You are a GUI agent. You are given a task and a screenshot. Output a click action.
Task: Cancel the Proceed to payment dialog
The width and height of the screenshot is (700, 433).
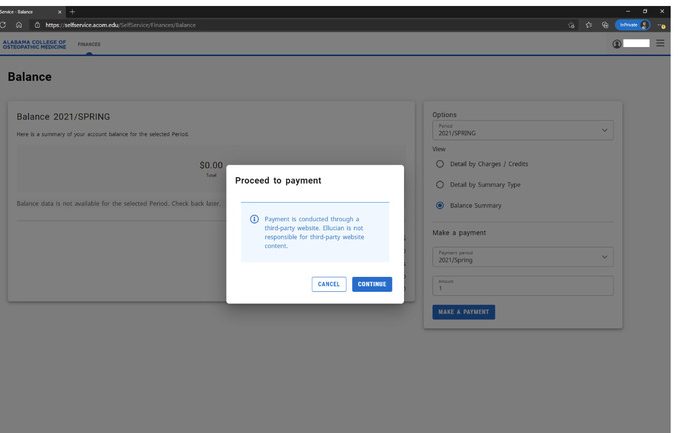(x=329, y=284)
